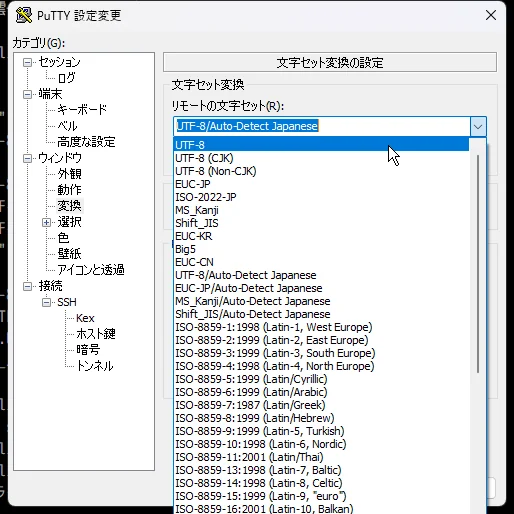Screen dimensions: 514x514
Task: Choose ISO-2022-JP option
Action: [x=321, y=197]
